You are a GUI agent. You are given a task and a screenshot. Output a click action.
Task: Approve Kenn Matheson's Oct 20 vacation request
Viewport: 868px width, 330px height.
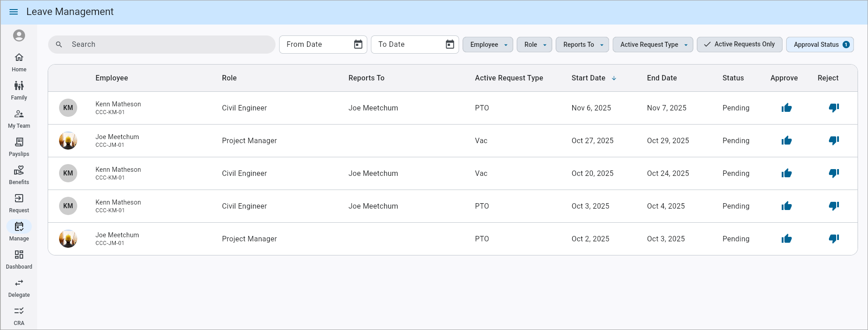(786, 173)
